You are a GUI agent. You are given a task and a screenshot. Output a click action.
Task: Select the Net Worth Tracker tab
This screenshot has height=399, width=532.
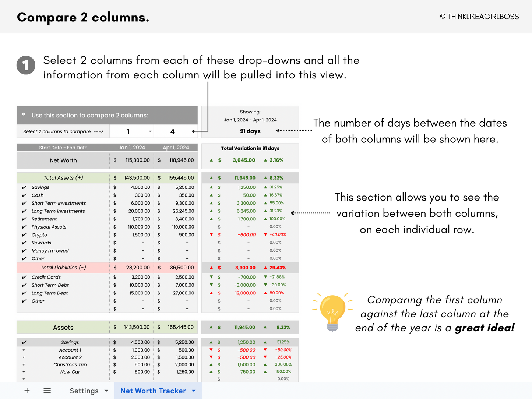pos(154,391)
